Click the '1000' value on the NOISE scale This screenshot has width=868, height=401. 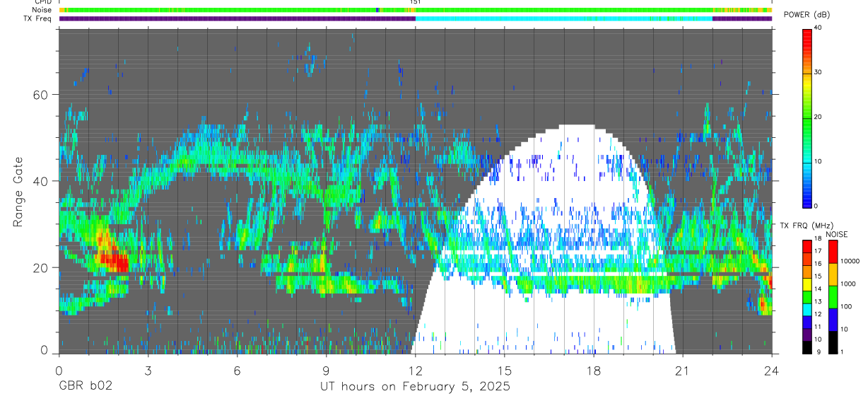(848, 284)
